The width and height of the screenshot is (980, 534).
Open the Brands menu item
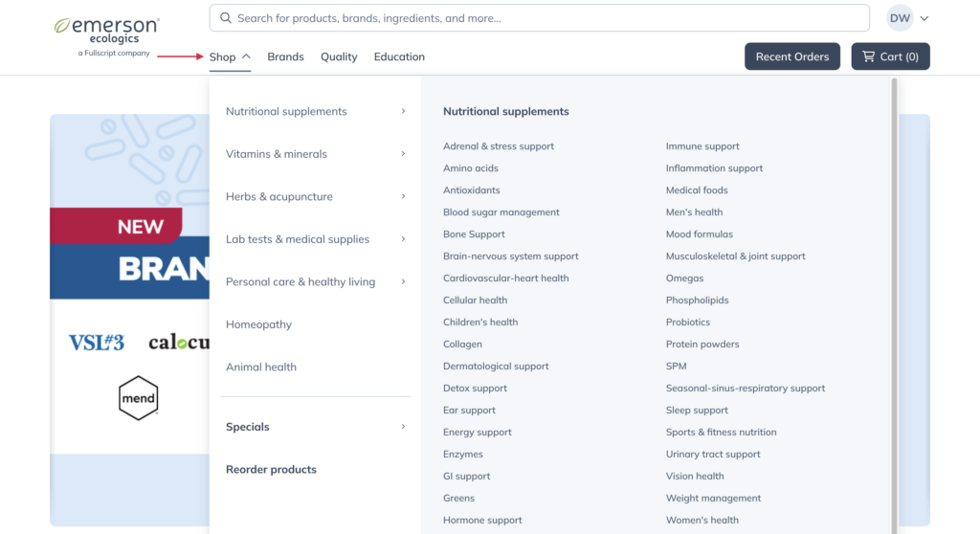coord(285,56)
